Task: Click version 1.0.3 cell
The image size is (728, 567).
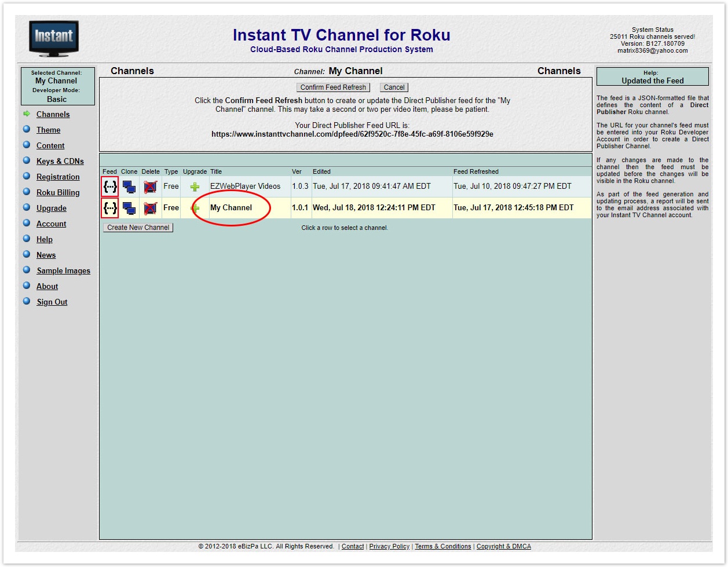Action: click(x=301, y=186)
